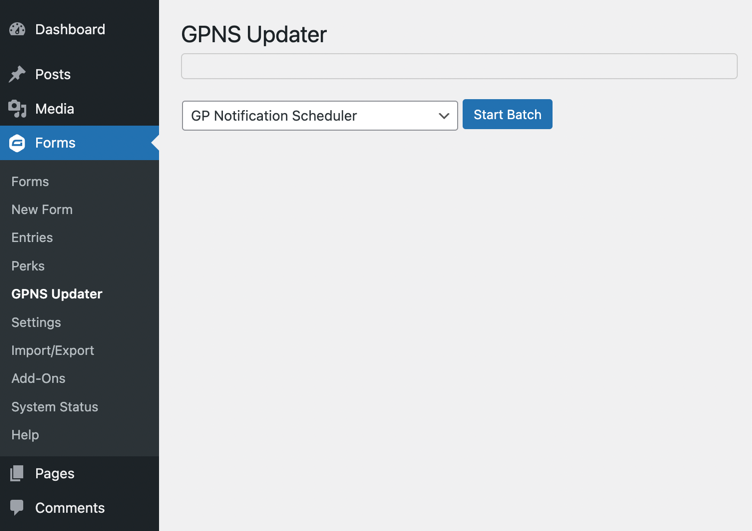Screen dimensions: 752x531
Task: Select the highlighted Forms menu item
Action: click(x=80, y=143)
